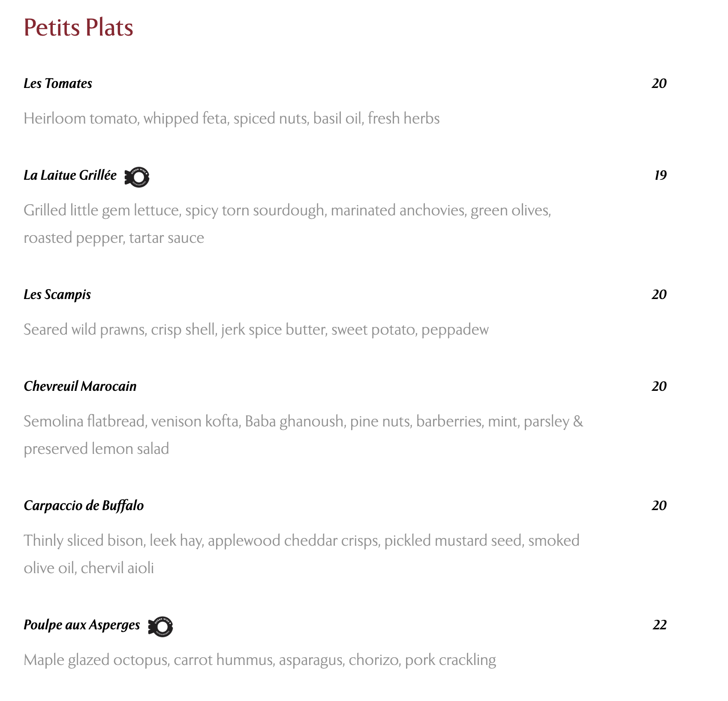
Task: Open the Chevreuil Marocain dish title
Action: tap(80, 386)
